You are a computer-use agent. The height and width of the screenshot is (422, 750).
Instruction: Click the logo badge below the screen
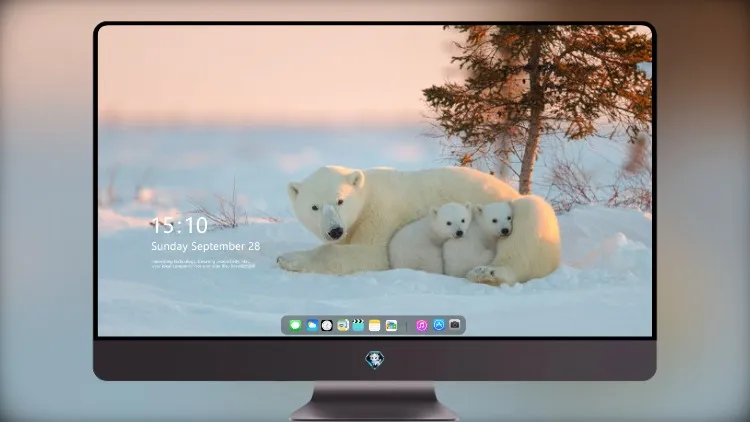pyautogui.click(x=375, y=360)
